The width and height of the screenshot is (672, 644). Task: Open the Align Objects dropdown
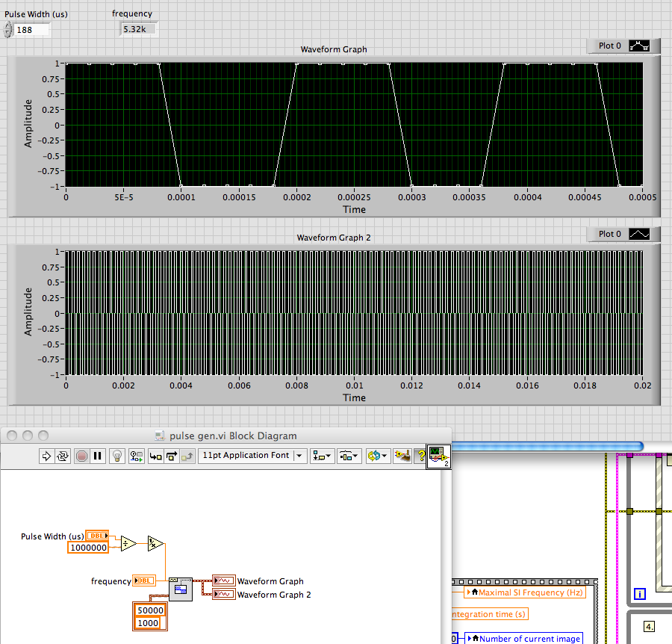[x=321, y=456]
